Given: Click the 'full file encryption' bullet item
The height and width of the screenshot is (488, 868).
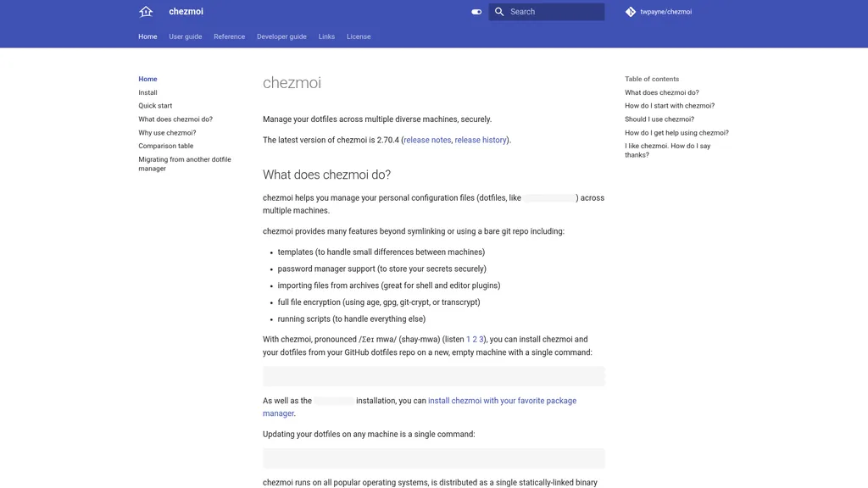Looking at the screenshot, I should tap(379, 302).
